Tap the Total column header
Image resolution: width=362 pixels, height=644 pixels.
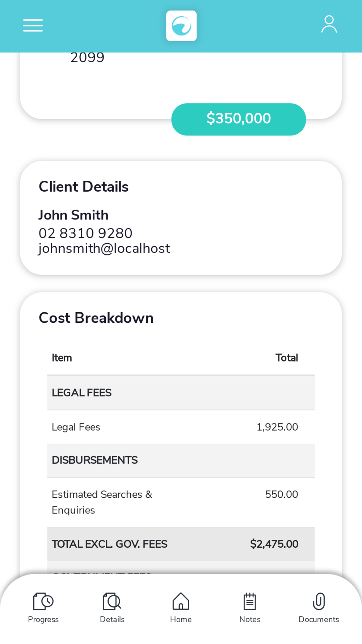(x=287, y=358)
